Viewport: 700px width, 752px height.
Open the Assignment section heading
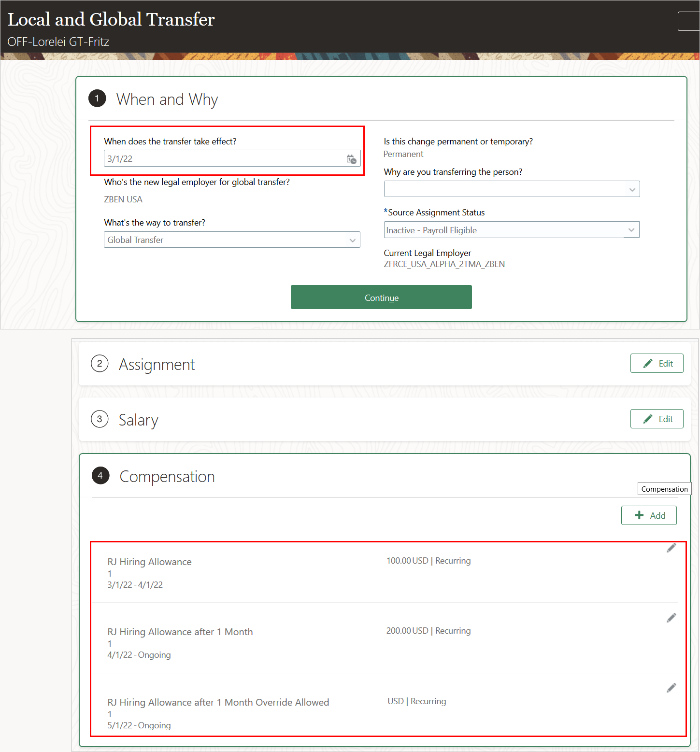(x=157, y=365)
